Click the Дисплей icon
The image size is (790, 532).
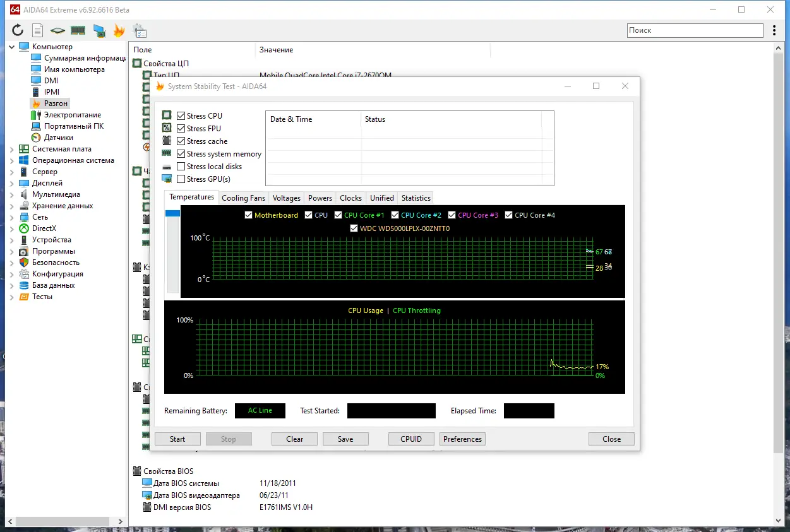coord(24,183)
